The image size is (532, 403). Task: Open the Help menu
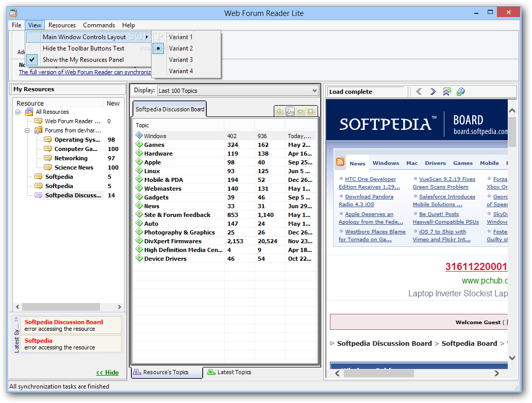click(x=128, y=25)
